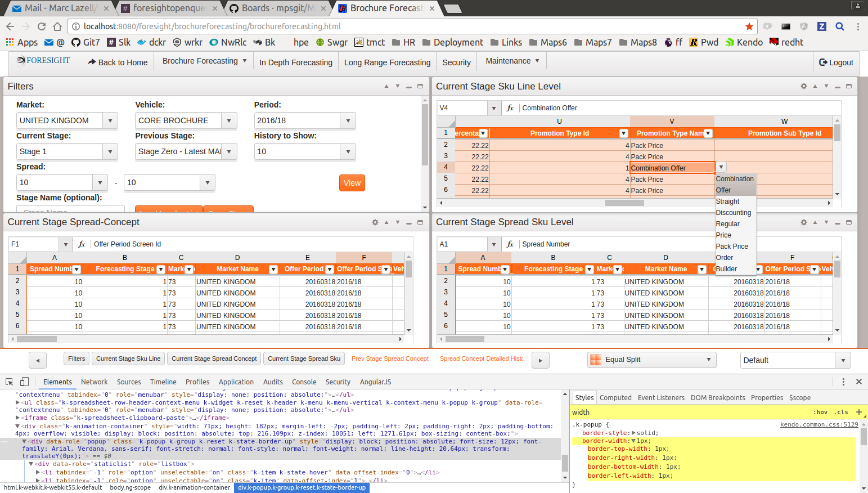Click the fx icon beside the Spread Number formula
The width and height of the screenshot is (868, 493).
[510, 244]
